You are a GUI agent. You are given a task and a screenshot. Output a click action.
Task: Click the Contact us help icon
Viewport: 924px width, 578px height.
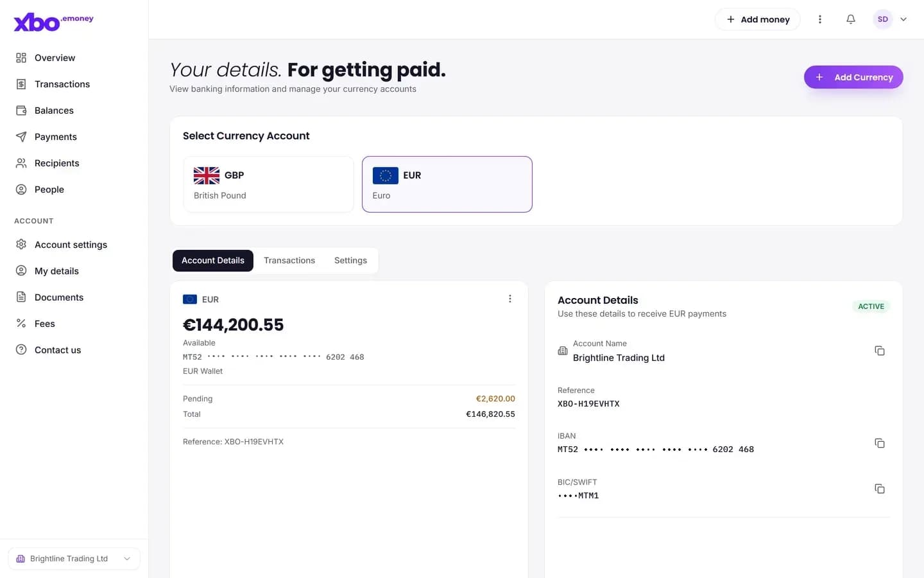pyautogui.click(x=21, y=350)
